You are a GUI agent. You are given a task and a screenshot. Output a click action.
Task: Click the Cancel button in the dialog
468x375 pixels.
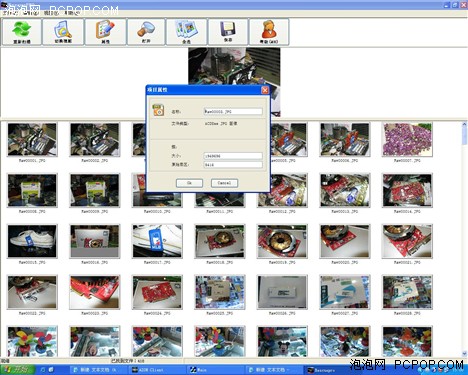pyautogui.click(x=224, y=183)
